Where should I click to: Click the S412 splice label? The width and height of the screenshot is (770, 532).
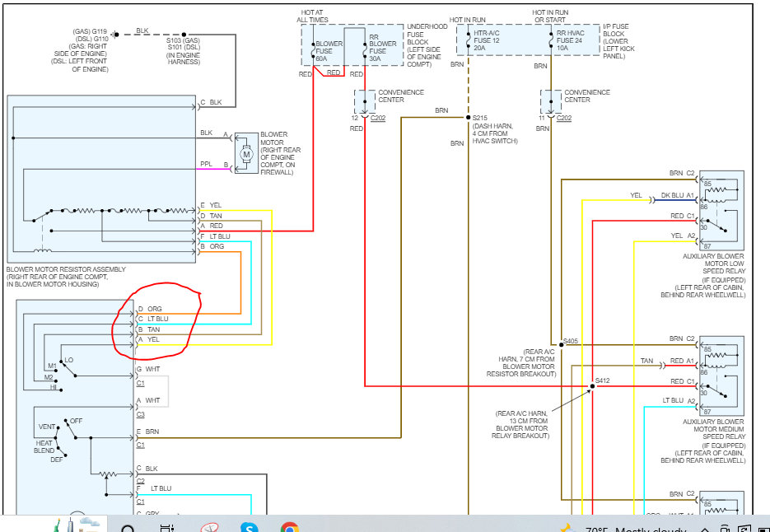[x=603, y=380]
